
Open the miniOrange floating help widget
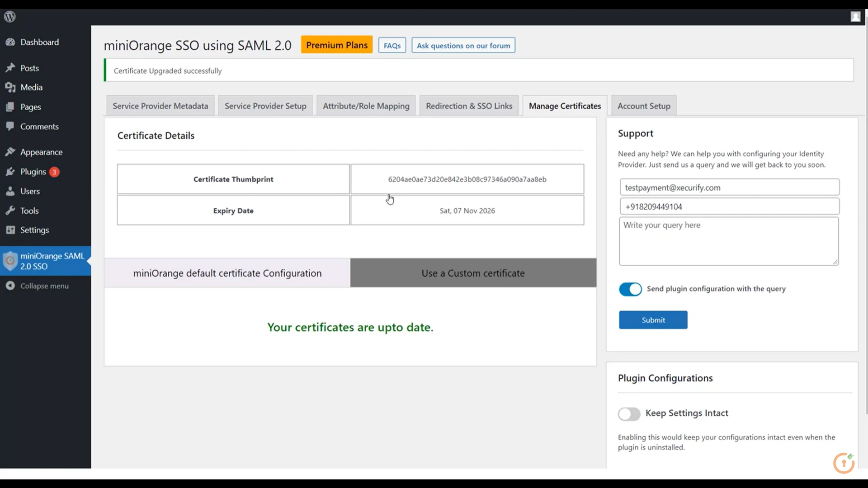coord(844,463)
